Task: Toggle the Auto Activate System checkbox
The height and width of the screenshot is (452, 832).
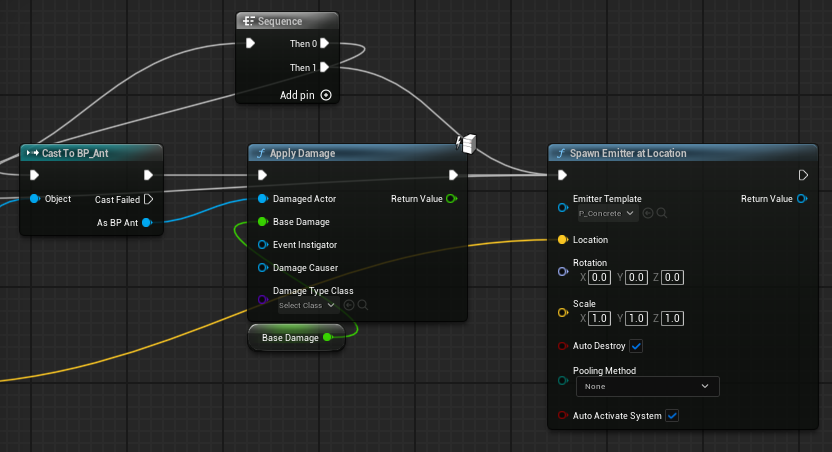Action: click(672, 416)
